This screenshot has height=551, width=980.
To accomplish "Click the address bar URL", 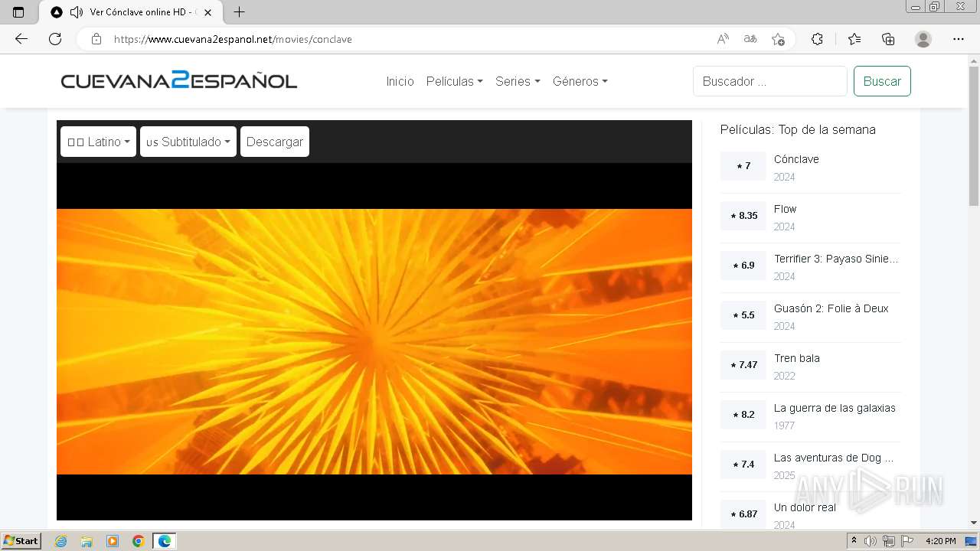I will pyautogui.click(x=233, y=39).
